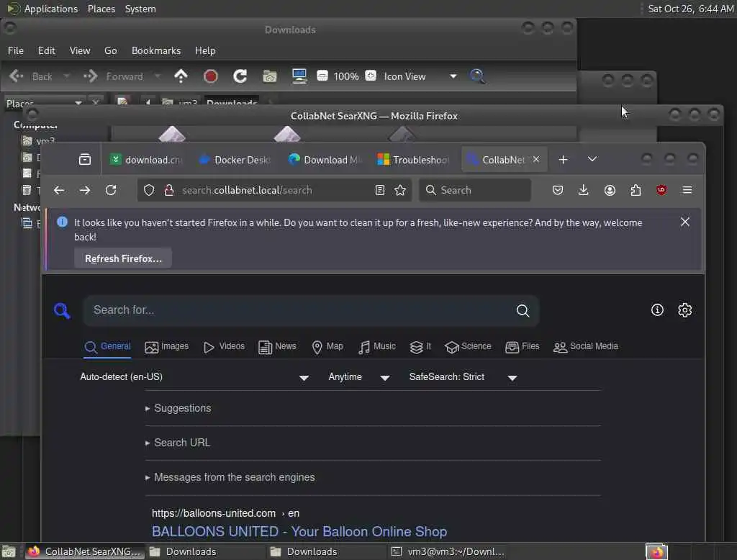Open the SafeSearch: Strict dropdown
737x560 pixels.
pos(464,377)
